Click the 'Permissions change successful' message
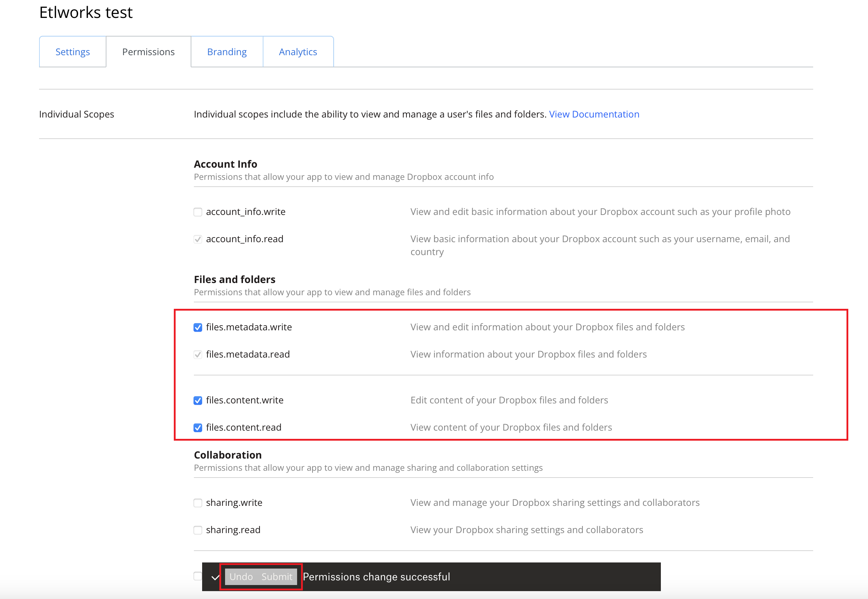The image size is (868, 599). tap(376, 576)
